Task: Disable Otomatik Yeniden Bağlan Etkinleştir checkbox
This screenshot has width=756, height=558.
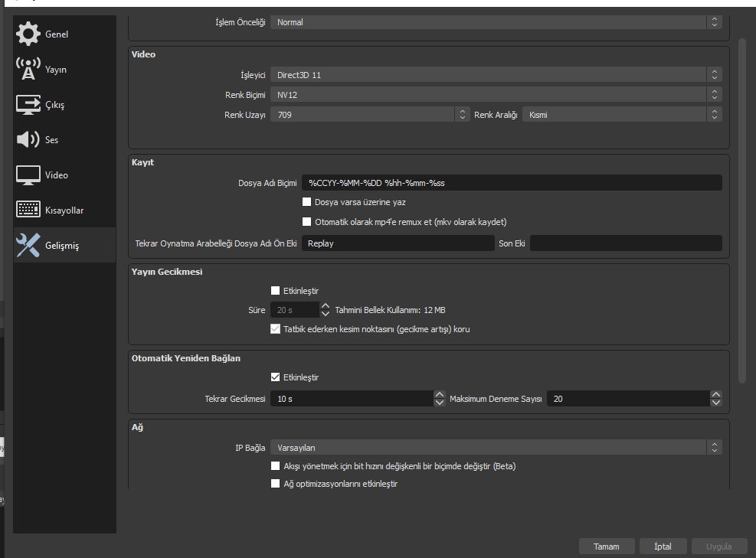Action: (275, 377)
